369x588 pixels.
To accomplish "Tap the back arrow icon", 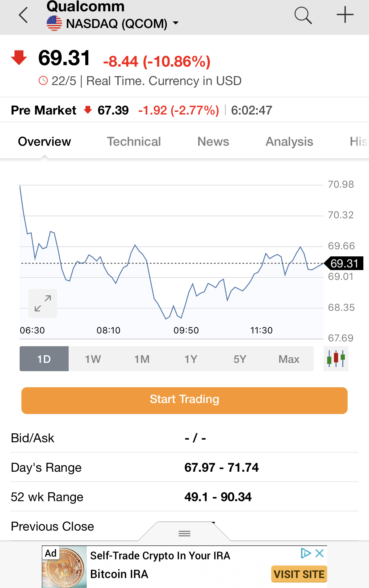I will pos(23,15).
